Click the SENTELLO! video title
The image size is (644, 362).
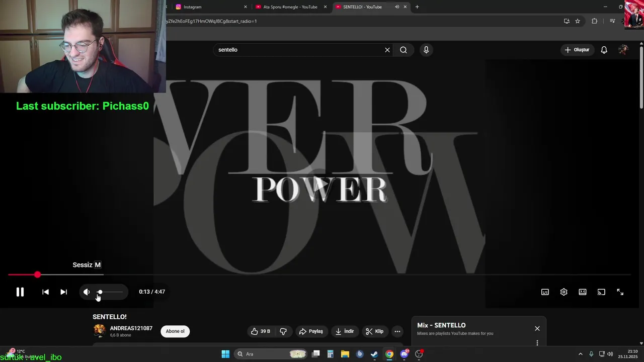coord(110,317)
